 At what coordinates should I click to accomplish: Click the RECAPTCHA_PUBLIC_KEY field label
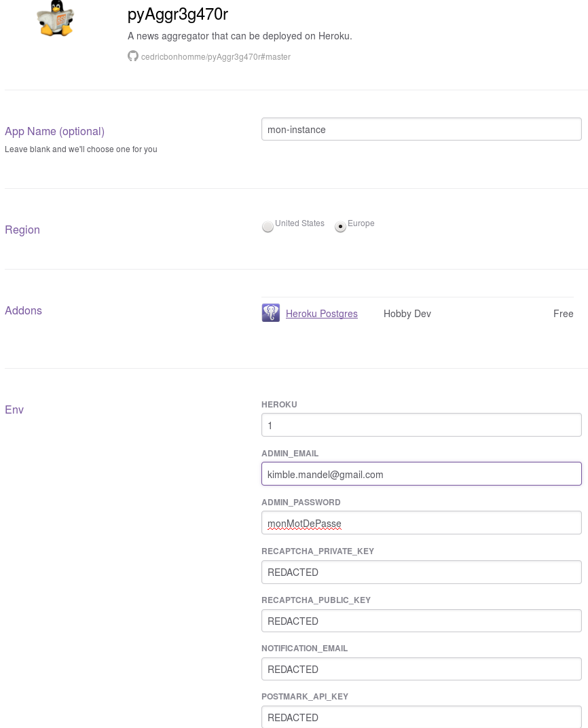(316, 600)
